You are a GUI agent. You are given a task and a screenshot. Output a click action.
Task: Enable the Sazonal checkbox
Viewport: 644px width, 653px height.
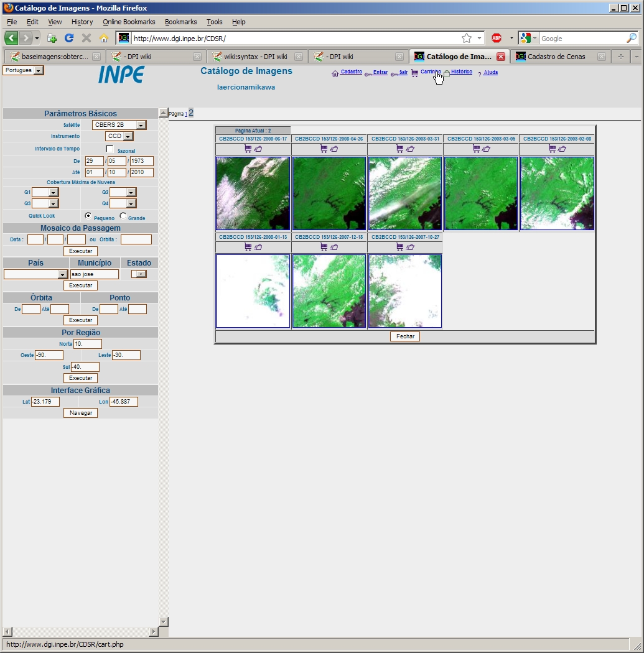pos(110,149)
